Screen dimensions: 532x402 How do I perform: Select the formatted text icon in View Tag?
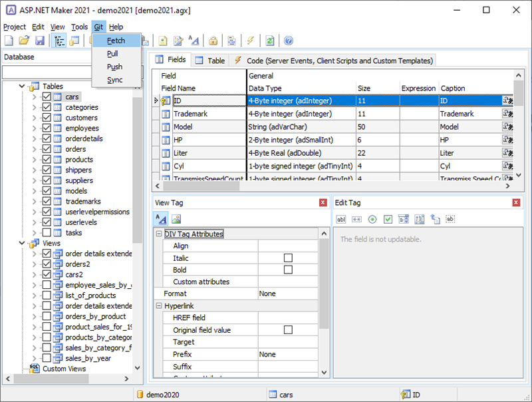(x=161, y=219)
